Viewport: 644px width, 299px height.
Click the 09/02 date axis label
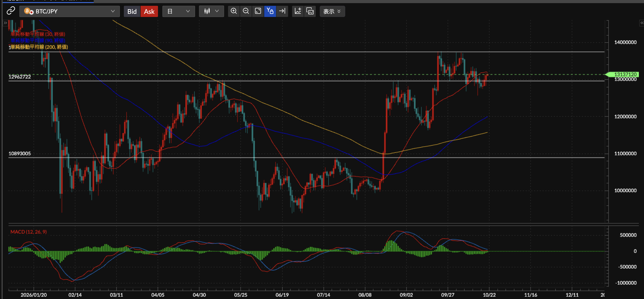coord(407,295)
